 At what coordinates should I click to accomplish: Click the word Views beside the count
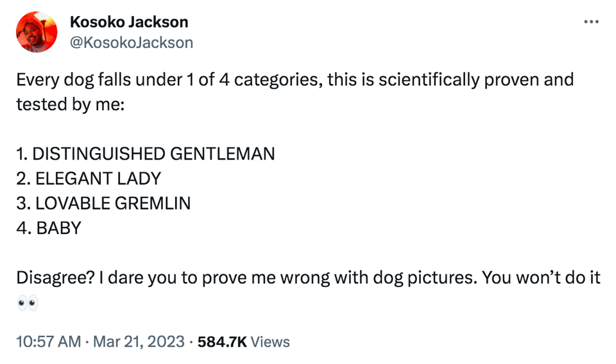(269, 342)
